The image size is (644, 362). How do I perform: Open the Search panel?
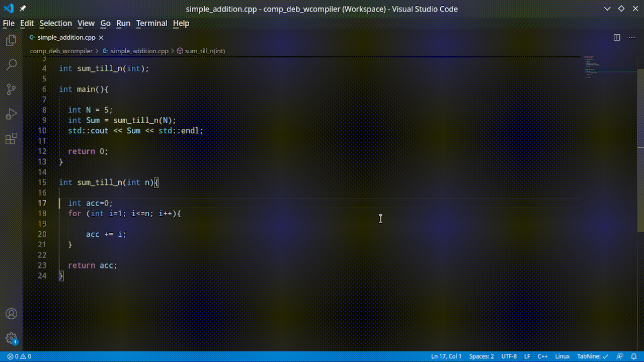pos(11,64)
